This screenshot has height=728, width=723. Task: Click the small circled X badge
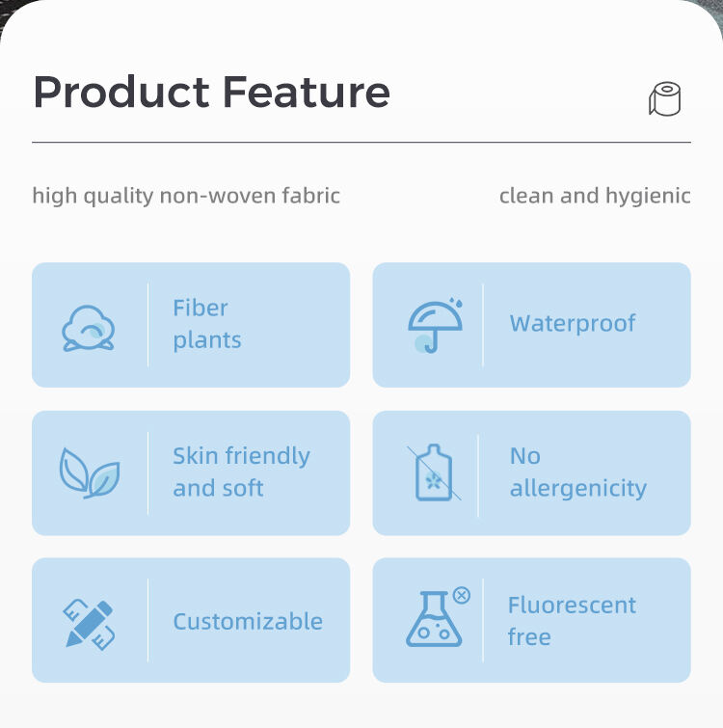[x=461, y=595]
